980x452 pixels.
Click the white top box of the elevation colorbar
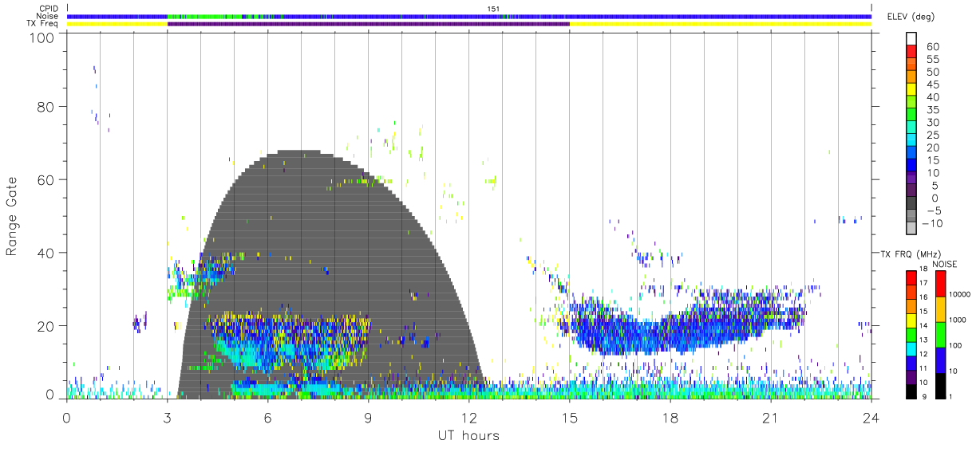pyautogui.click(x=912, y=38)
